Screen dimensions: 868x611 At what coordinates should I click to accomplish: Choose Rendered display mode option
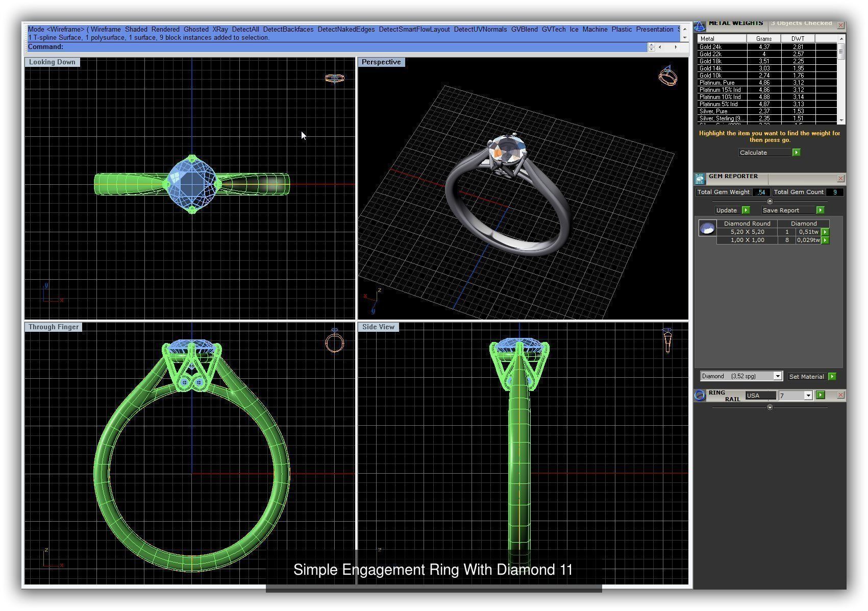(x=165, y=30)
